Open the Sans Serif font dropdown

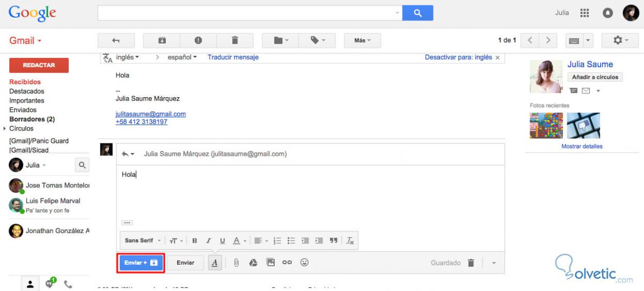tap(143, 241)
